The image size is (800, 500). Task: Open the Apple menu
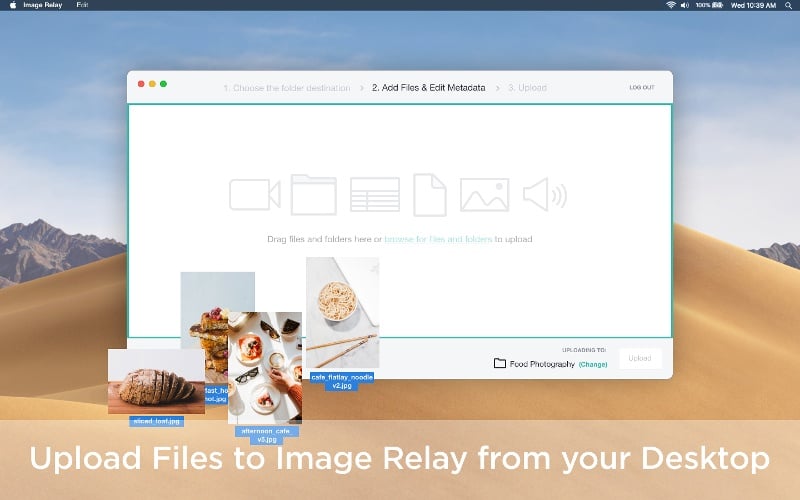13,5
